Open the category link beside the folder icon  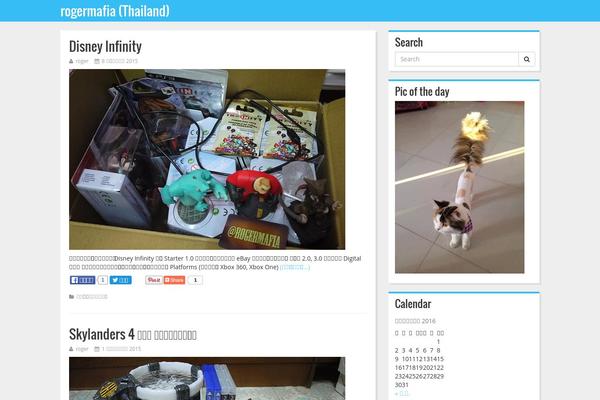click(92, 297)
